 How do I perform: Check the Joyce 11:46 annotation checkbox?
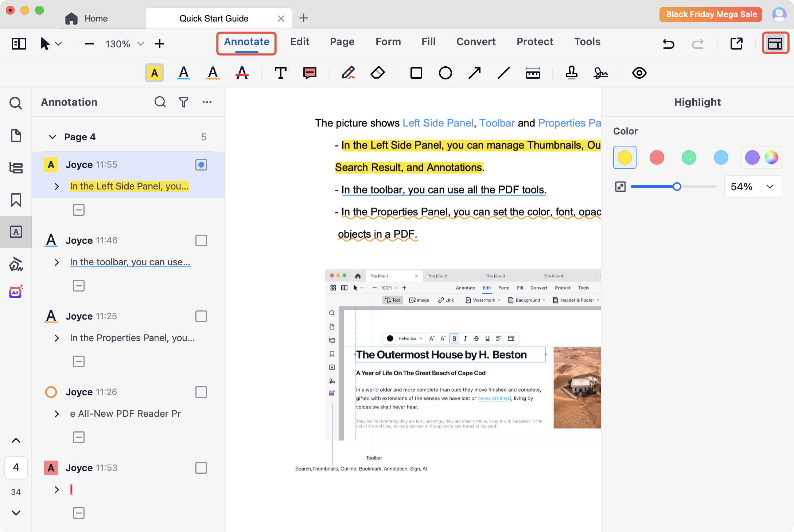201,240
